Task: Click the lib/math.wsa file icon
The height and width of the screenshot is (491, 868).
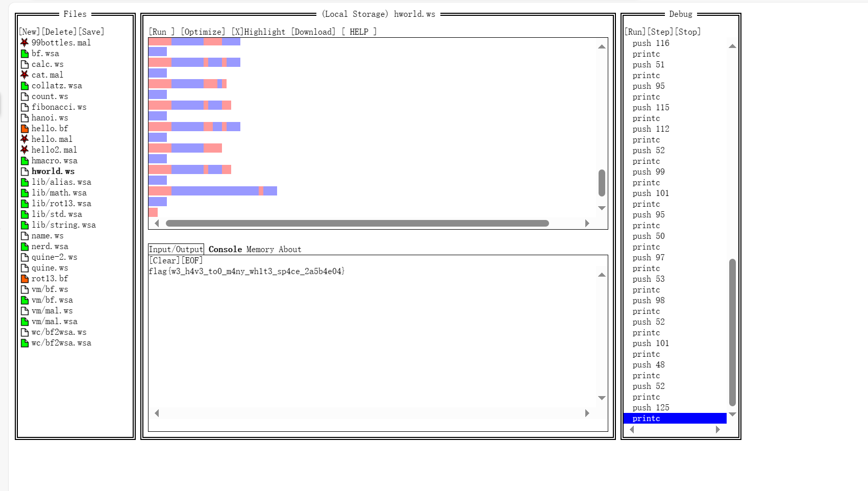Action: point(24,193)
